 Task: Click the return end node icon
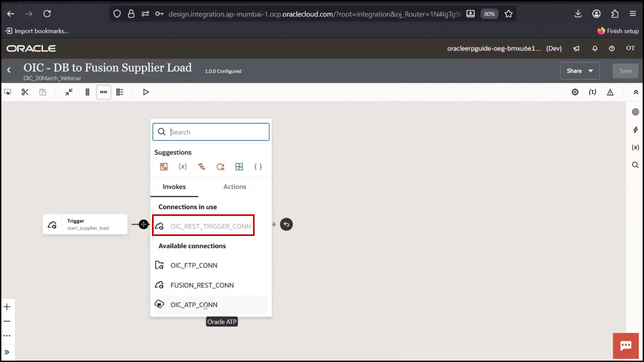286,224
